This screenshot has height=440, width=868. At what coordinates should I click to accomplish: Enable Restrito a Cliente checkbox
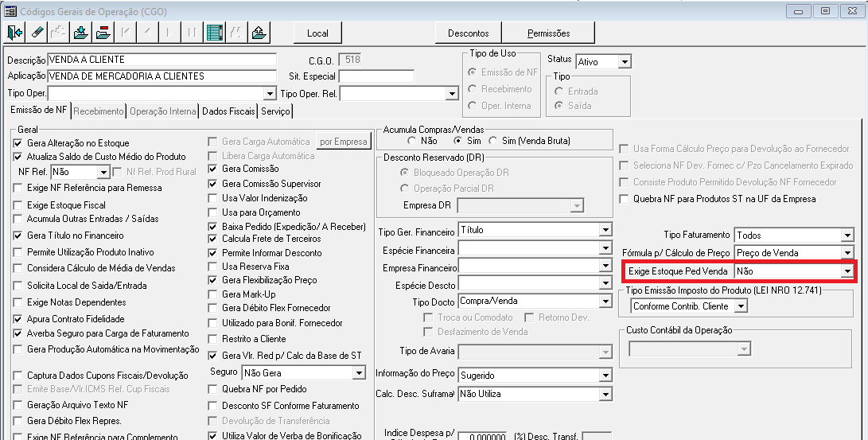[212, 339]
